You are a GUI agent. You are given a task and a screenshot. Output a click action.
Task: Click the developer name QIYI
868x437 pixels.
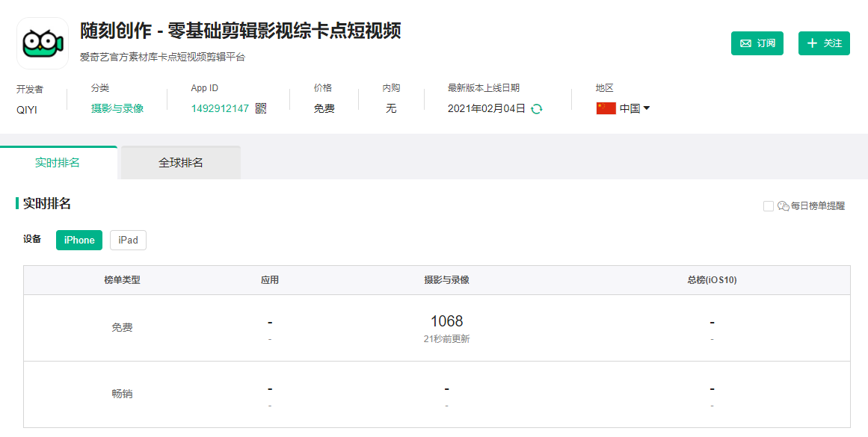point(27,108)
